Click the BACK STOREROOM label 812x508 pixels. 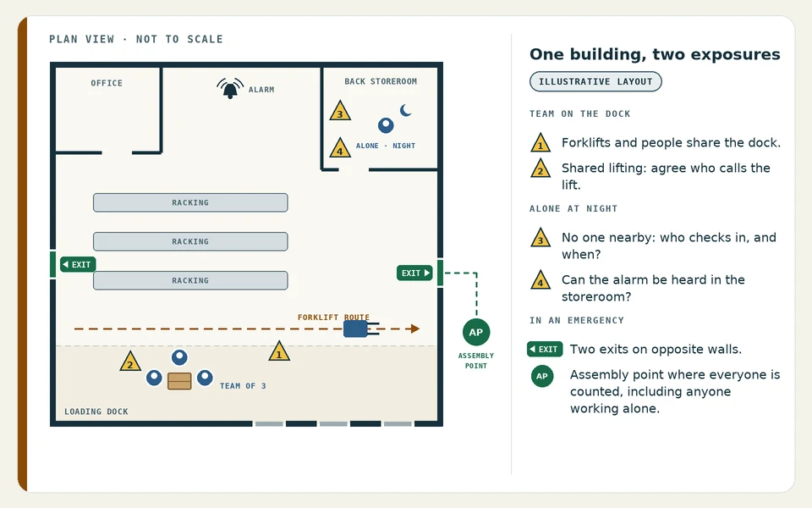(381, 81)
